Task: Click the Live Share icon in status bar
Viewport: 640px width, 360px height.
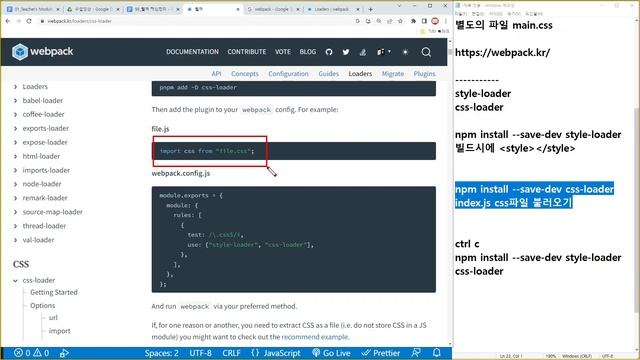Action: (x=64, y=353)
